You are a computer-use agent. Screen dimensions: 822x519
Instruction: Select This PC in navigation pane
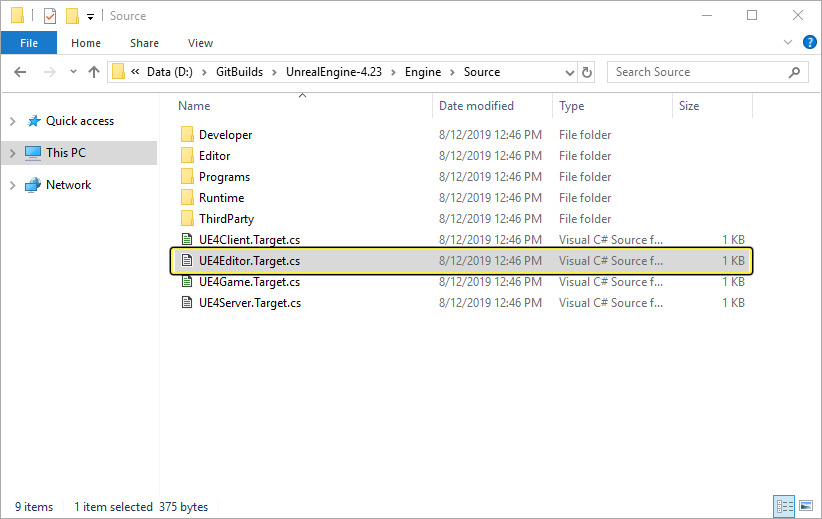point(66,153)
